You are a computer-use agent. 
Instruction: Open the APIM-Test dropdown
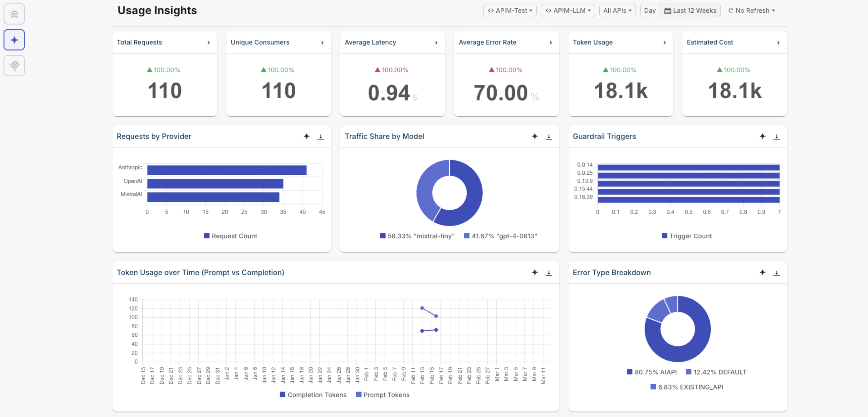(x=509, y=11)
